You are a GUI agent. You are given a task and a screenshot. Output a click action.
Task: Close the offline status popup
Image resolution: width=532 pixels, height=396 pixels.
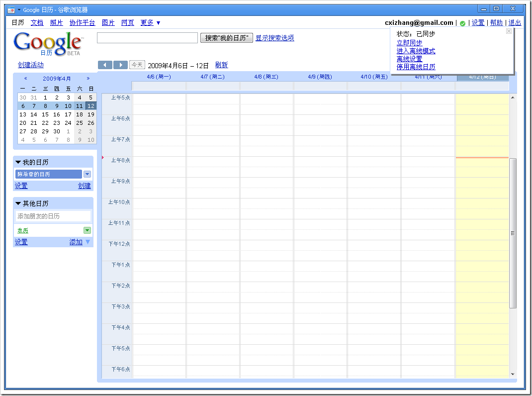(509, 31)
